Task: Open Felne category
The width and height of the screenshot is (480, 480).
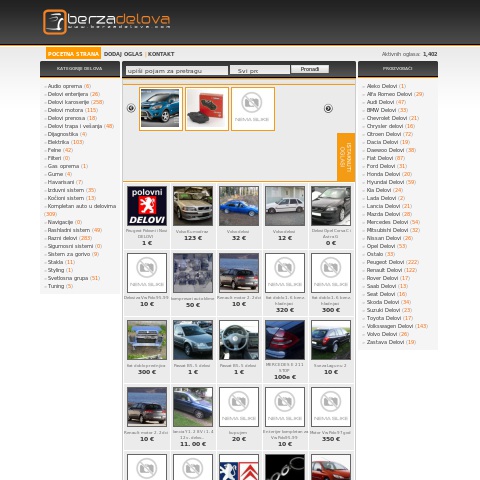Action: point(54,150)
